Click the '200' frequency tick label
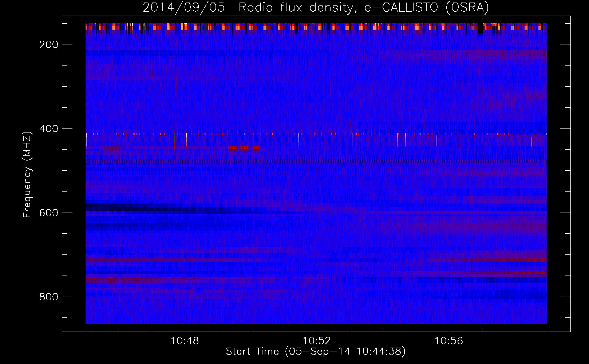Image resolution: width=589 pixels, height=364 pixels. pyautogui.click(x=49, y=44)
